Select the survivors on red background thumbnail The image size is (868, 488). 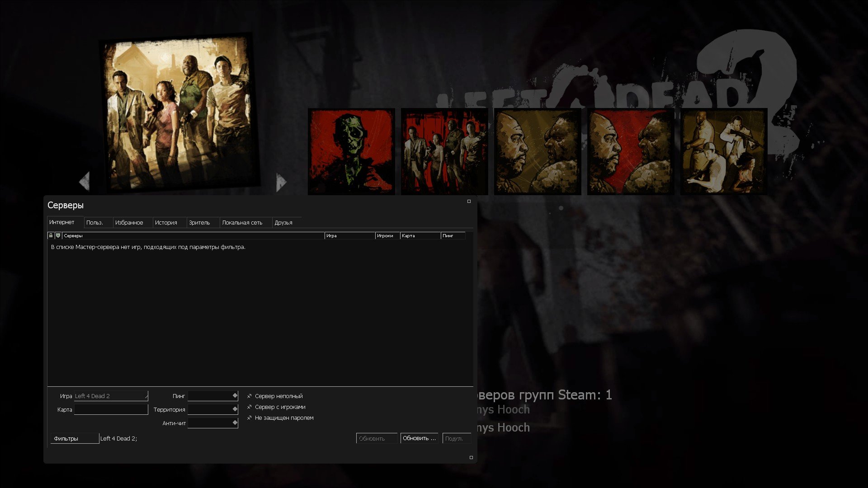(x=444, y=152)
